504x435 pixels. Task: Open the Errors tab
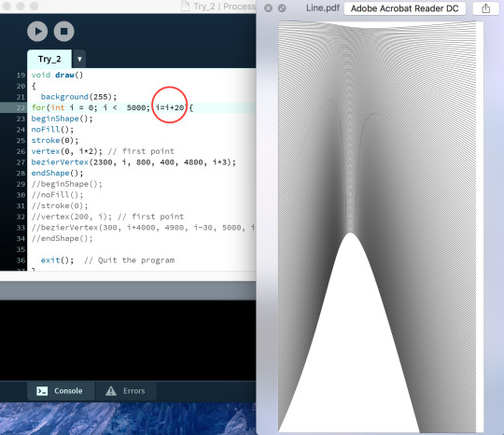point(126,391)
